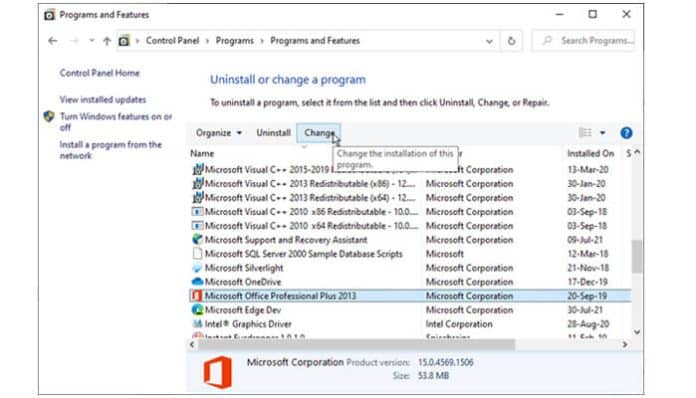Expand the address bar history dropdown
Screen dimensions: 696x398
[x=489, y=41]
